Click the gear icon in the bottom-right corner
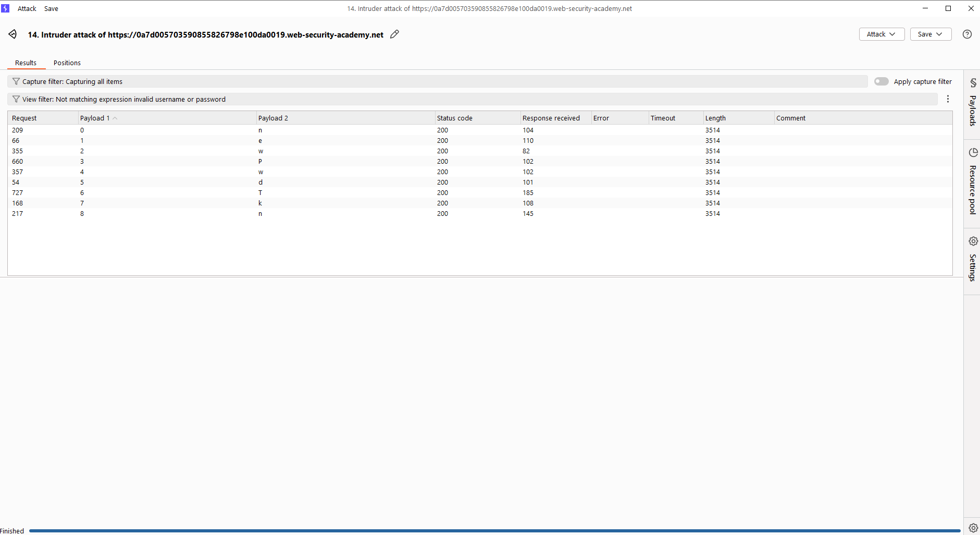 (973, 528)
